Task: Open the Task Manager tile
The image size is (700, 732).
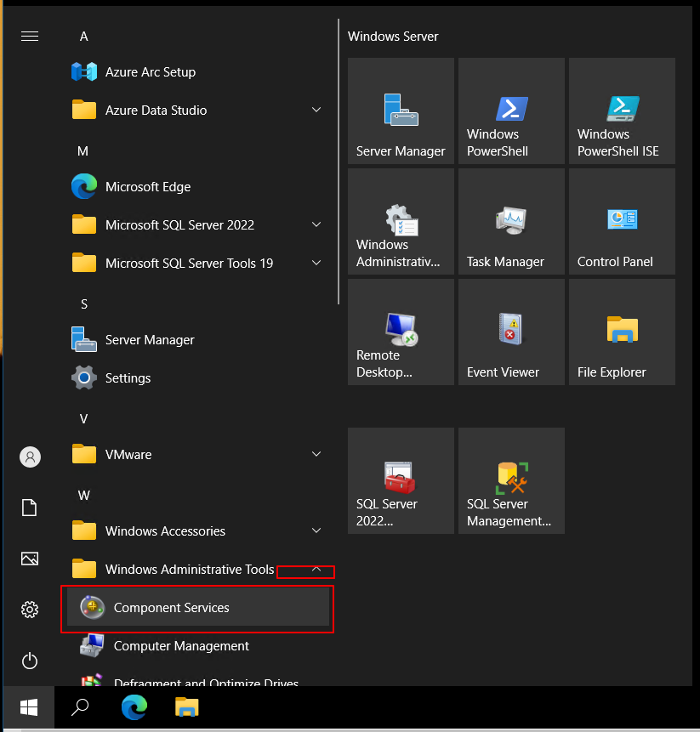Action: tap(511, 221)
